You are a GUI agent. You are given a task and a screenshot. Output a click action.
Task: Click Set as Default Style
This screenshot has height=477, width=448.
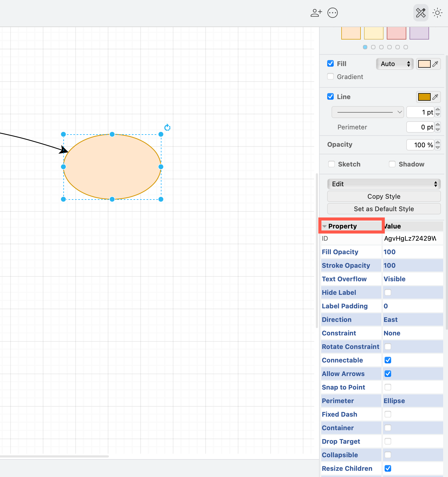[384, 209]
